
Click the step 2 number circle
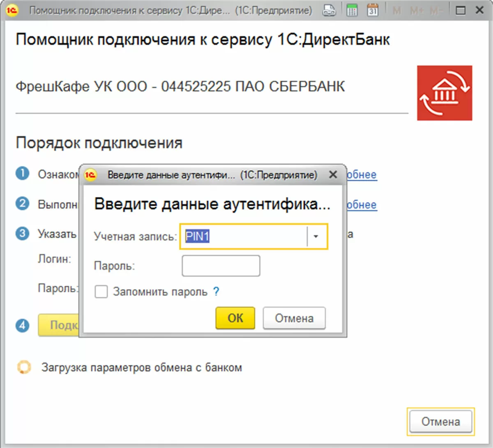pos(22,203)
